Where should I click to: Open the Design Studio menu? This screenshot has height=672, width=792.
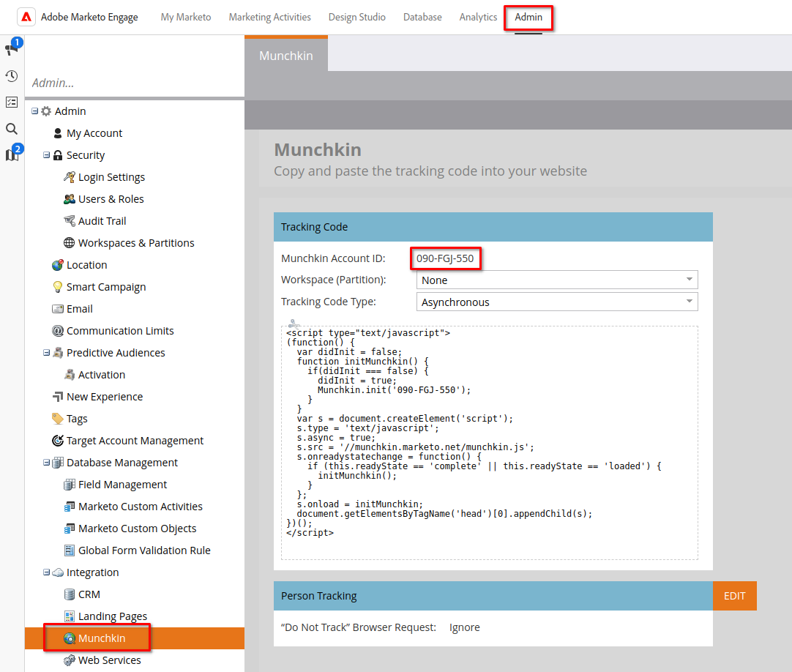point(356,17)
